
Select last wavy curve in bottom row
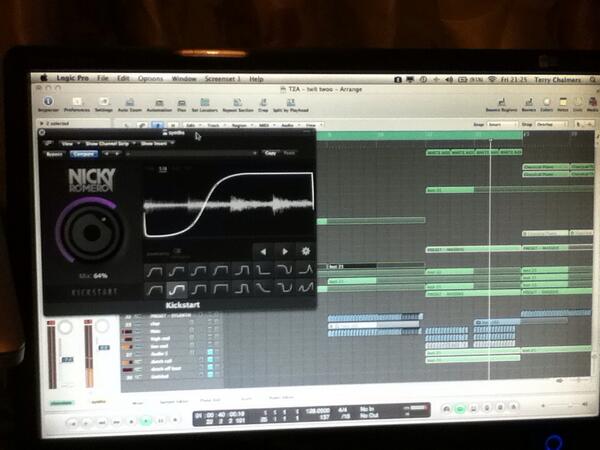click(x=306, y=287)
